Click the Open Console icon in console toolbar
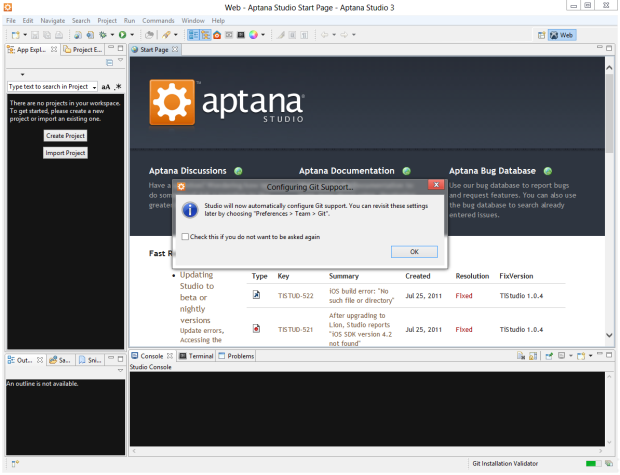Screen dimensions: 620x475 click(x=581, y=356)
